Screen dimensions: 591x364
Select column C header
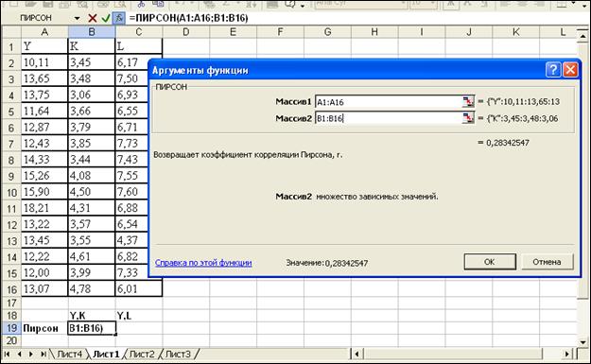point(139,32)
